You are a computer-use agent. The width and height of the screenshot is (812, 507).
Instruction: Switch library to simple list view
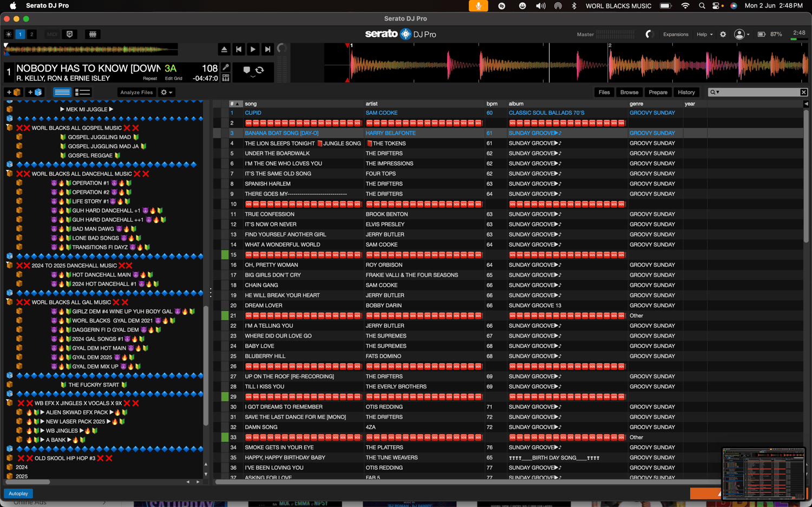tap(62, 93)
